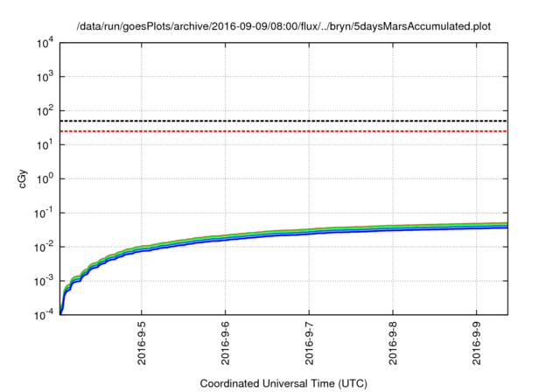Click the 10^3 y-axis label
The image size is (560, 392).
pos(45,76)
